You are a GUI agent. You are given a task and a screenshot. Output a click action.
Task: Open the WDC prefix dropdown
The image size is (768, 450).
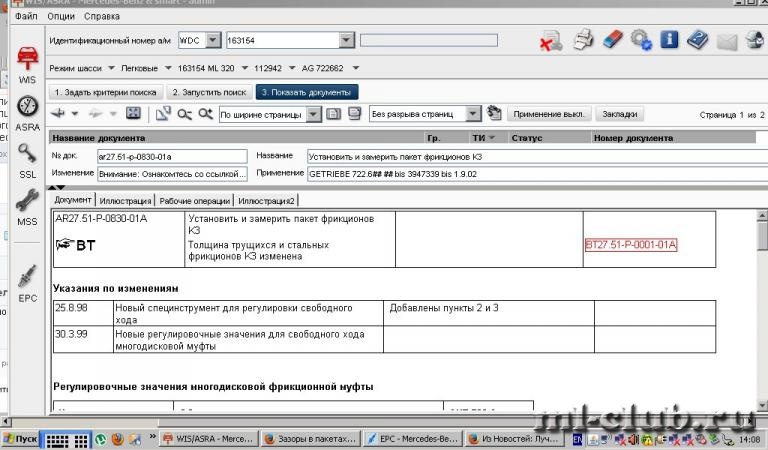click(x=213, y=40)
